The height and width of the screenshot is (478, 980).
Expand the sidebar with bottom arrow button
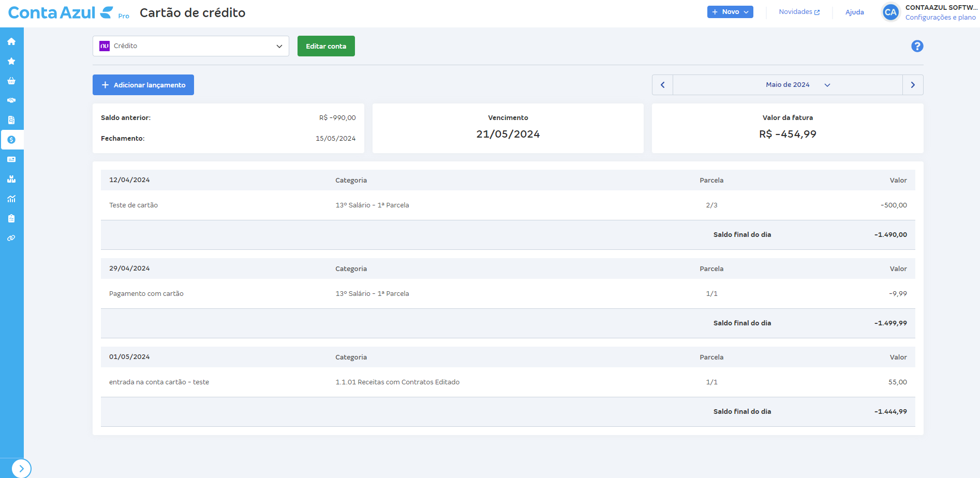tap(21, 469)
